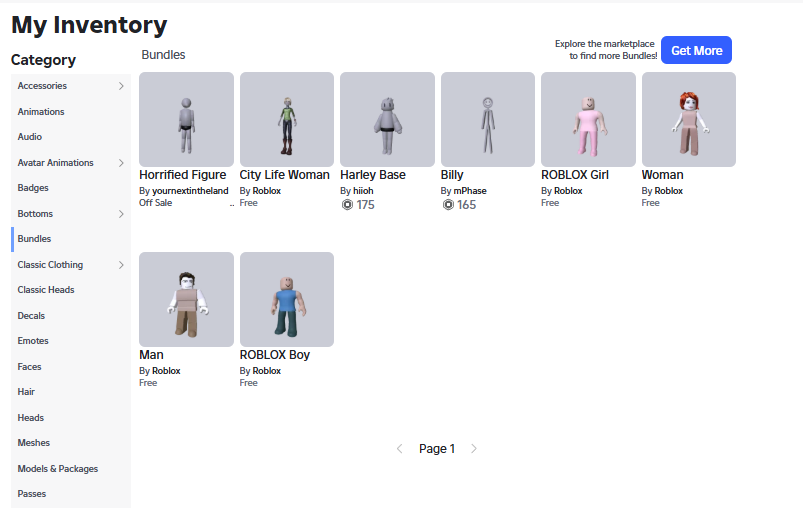Open the ROBLOX Girl bundle thumbnail

pos(588,119)
